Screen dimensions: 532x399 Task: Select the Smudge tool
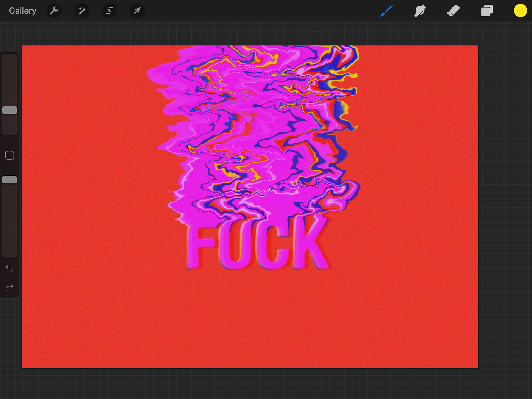click(x=420, y=11)
